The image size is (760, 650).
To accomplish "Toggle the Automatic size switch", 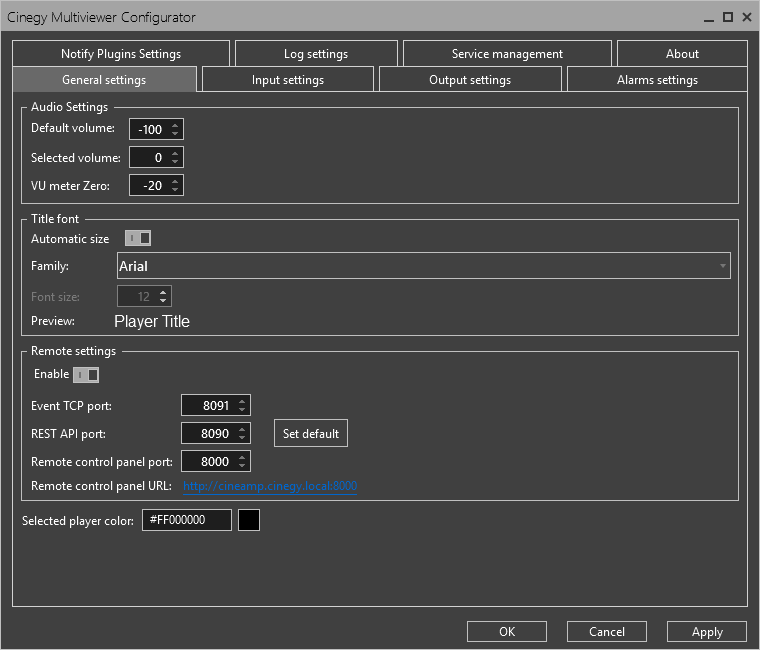I will coord(138,238).
